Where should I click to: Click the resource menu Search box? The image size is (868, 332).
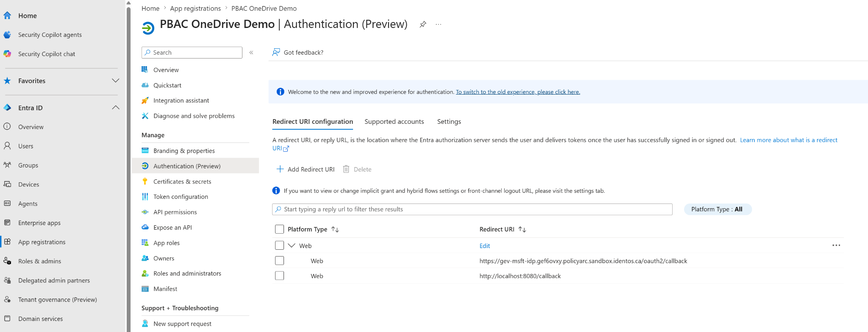(192, 53)
